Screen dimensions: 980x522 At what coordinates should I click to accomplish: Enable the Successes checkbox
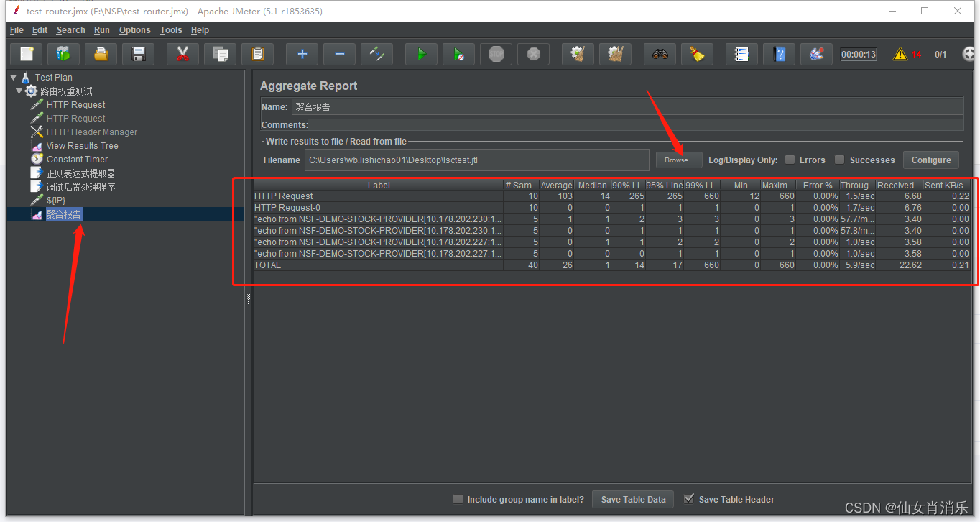pos(839,160)
